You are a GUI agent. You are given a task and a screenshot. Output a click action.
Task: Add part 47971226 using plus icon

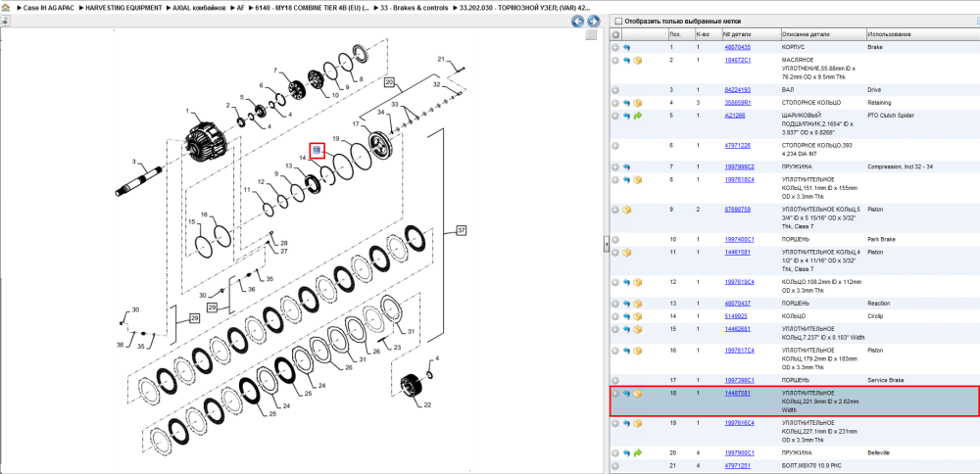click(x=615, y=146)
